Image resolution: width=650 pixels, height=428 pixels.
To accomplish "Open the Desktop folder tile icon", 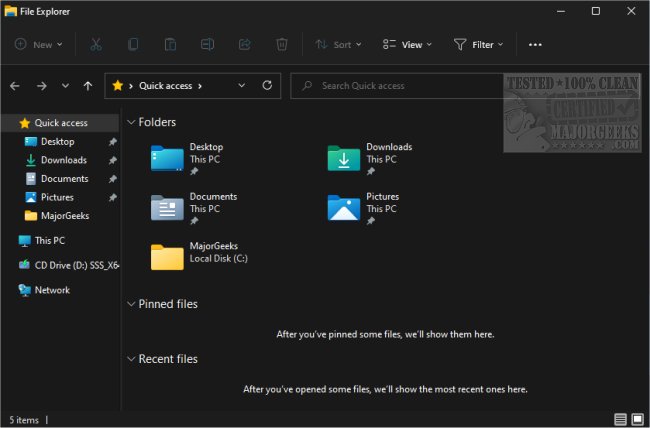I will (167, 158).
